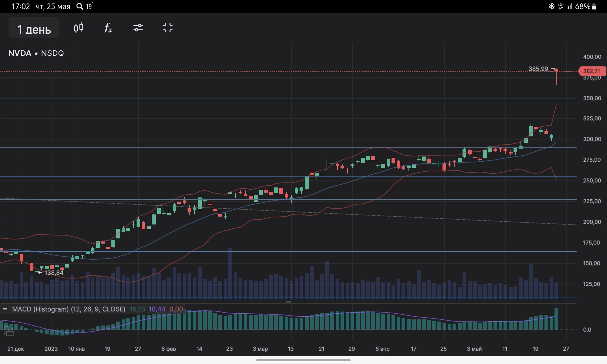Open the '1 день' timeframe selector
This screenshot has height=364, width=607.
pyautogui.click(x=34, y=28)
